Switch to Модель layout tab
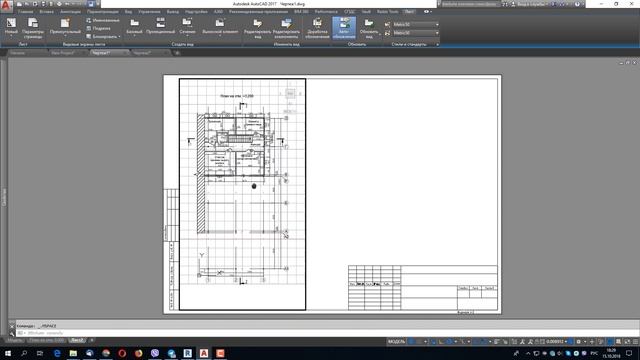Image resolution: width=640 pixels, height=360 pixels. coord(15,340)
